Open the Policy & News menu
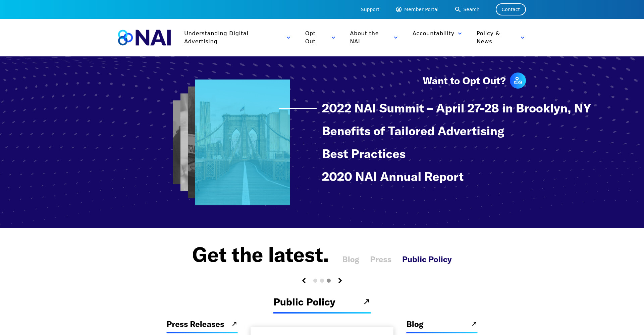 click(x=488, y=37)
